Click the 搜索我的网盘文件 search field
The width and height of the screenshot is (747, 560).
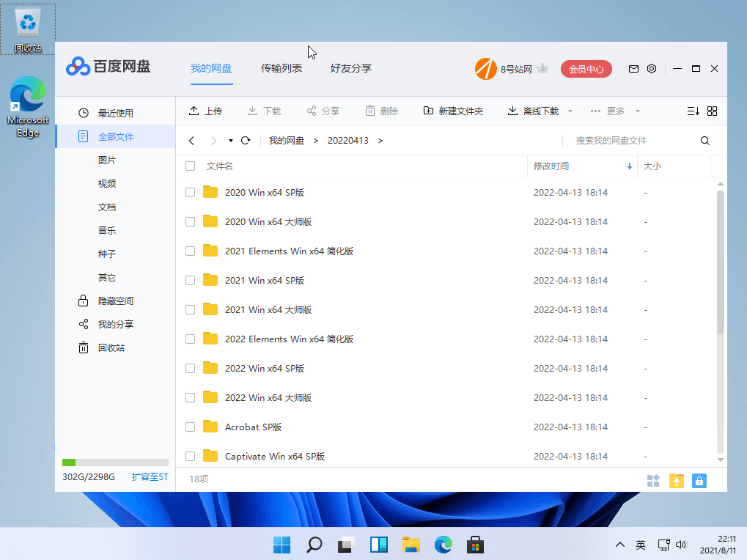point(631,141)
